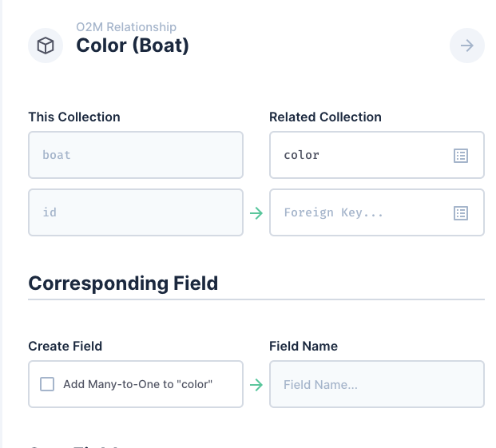This screenshot has height=448, width=496.
Task: Click the cube icon beside Color (Boat)
Action: click(x=46, y=46)
